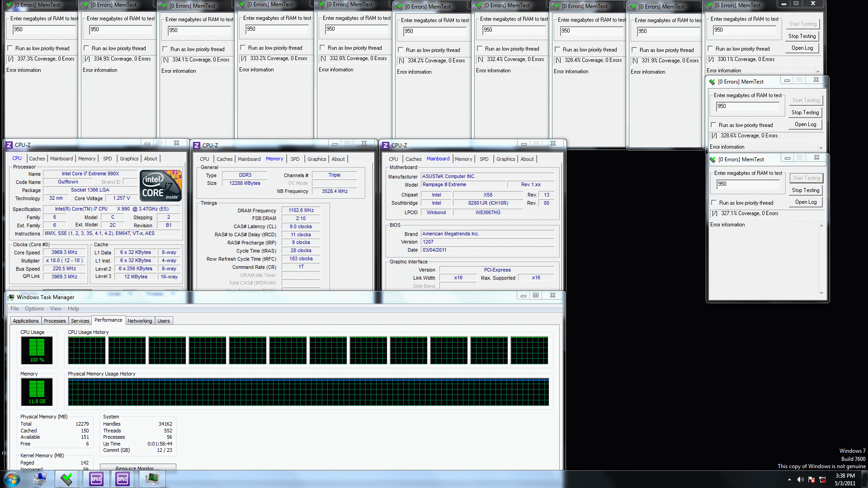The width and height of the screenshot is (868, 488).
Task: Open About tab in CPU-Z window showing Processor
Action: (x=151, y=159)
